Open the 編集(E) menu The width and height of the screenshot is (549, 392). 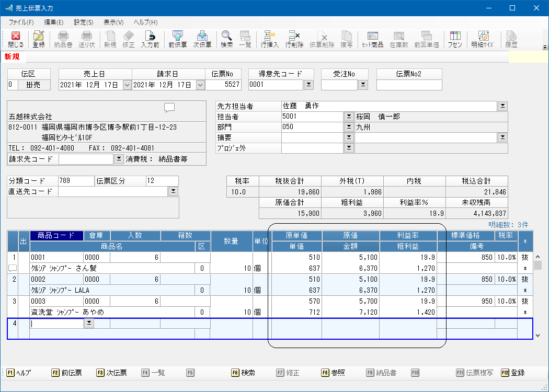pos(54,22)
